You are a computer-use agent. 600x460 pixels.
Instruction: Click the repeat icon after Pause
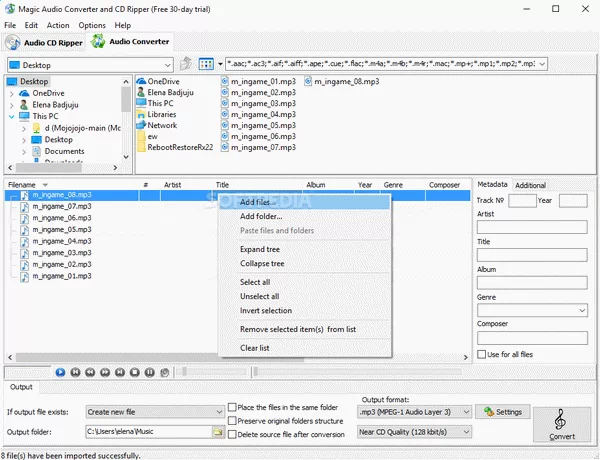tap(165, 372)
